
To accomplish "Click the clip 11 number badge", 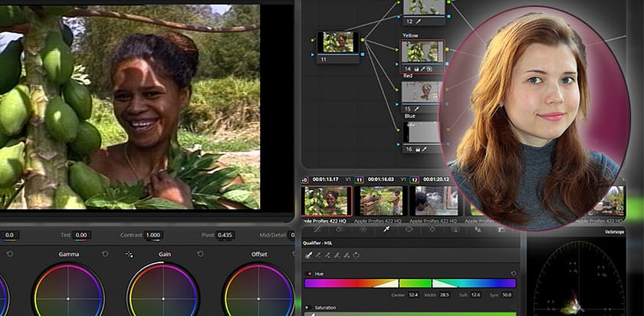I will point(360,179).
